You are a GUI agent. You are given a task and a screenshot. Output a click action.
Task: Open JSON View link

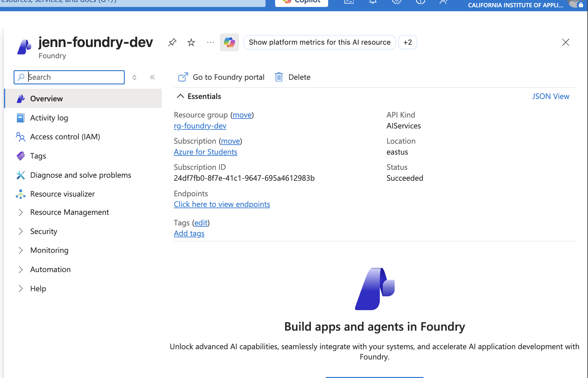coord(551,96)
